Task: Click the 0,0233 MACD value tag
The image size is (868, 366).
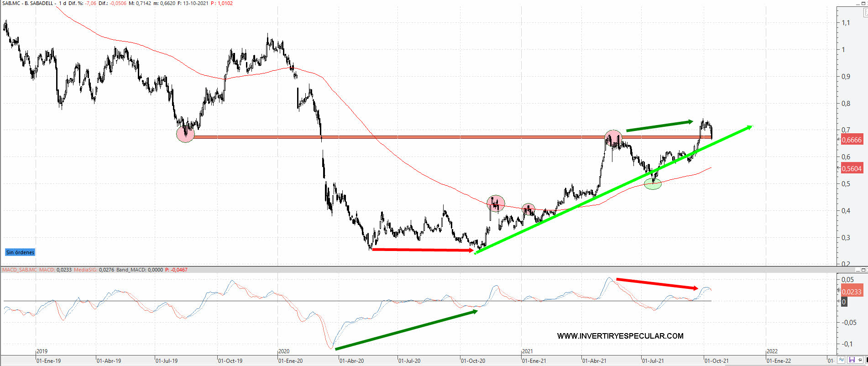Action: click(852, 292)
